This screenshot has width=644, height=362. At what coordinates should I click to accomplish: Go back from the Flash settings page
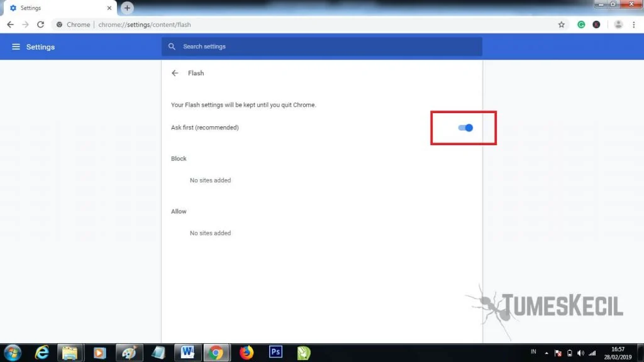(x=175, y=73)
